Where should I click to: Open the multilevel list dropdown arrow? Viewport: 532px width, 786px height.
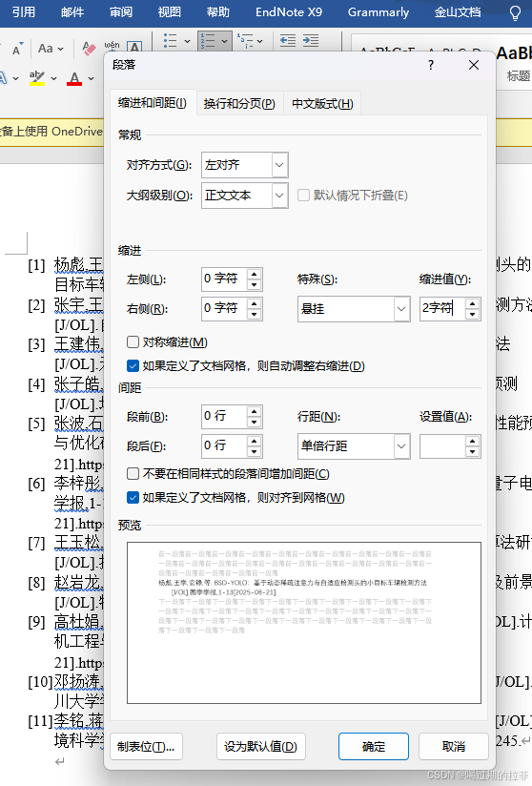(x=259, y=41)
